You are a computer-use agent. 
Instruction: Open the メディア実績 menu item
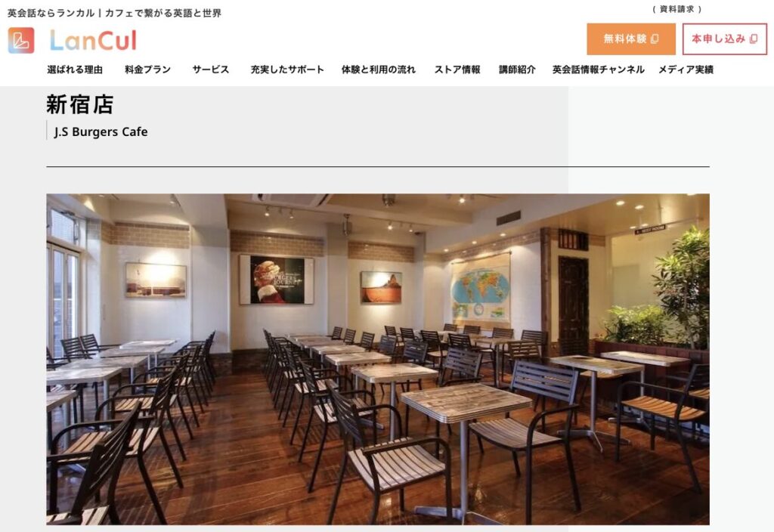pos(686,70)
